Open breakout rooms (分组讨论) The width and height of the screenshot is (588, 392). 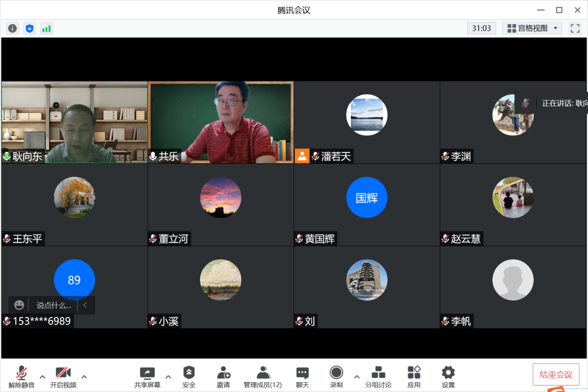coord(378,377)
